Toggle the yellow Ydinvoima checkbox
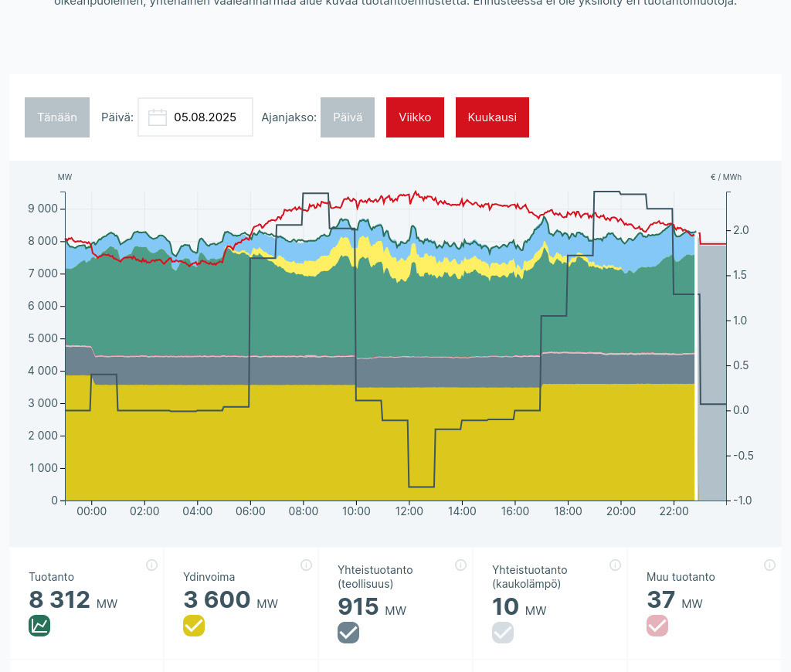The image size is (791, 672). pyautogui.click(x=194, y=626)
